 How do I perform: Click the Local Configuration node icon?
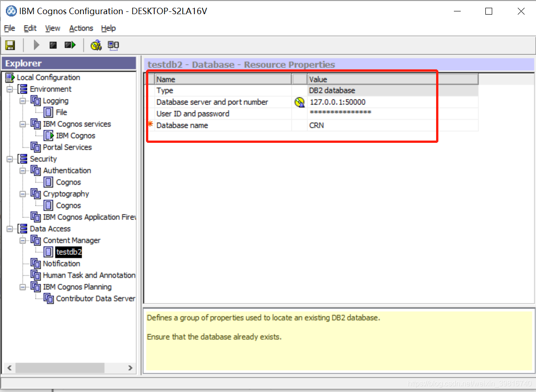10,78
